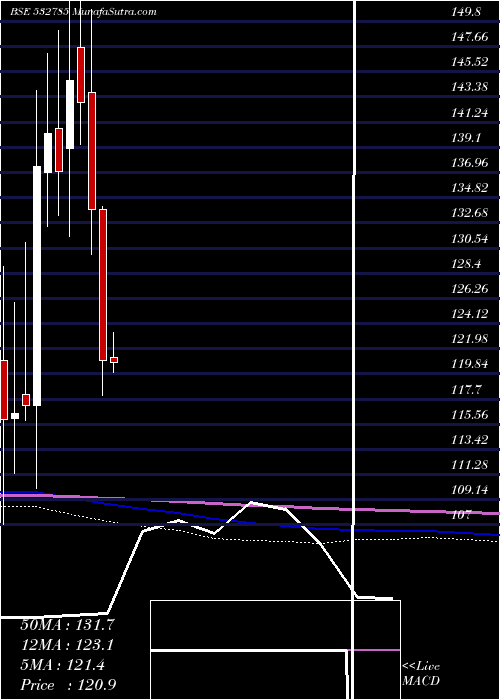Click the 109.14 price axis label

(x=469, y=490)
